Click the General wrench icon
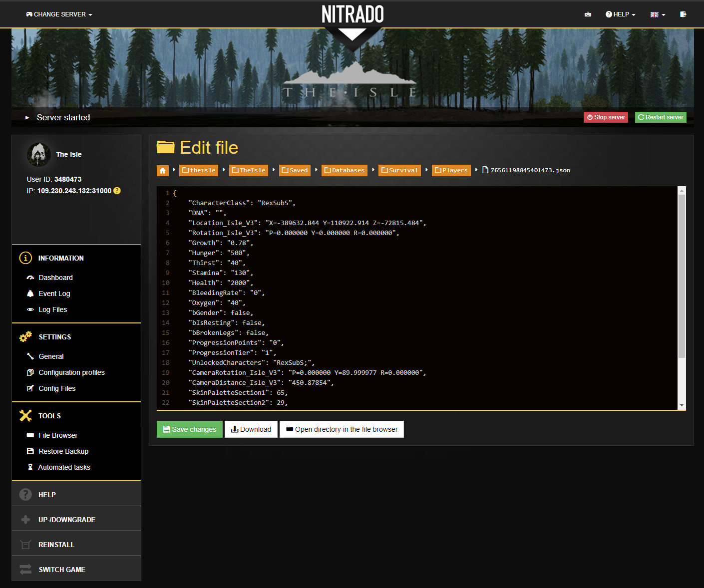This screenshot has height=588, width=704. click(30, 356)
